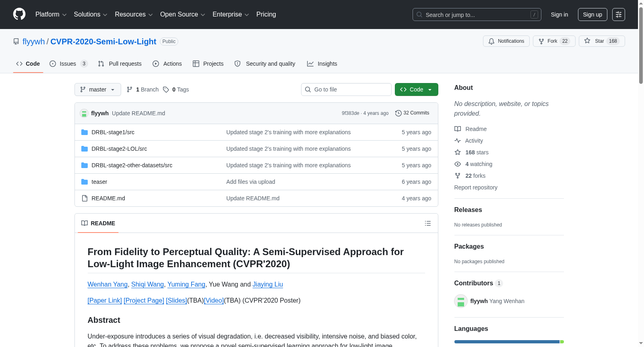Viewport: 644px width, 347px height.
Task: Open the [Paper Link] hyperlink
Action: [x=105, y=301]
